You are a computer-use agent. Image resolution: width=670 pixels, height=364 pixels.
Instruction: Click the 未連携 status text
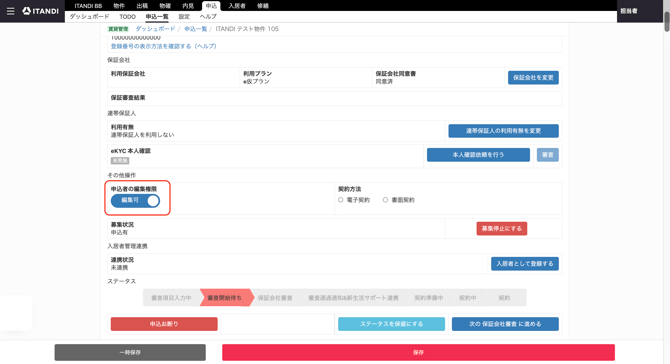tap(119, 267)
